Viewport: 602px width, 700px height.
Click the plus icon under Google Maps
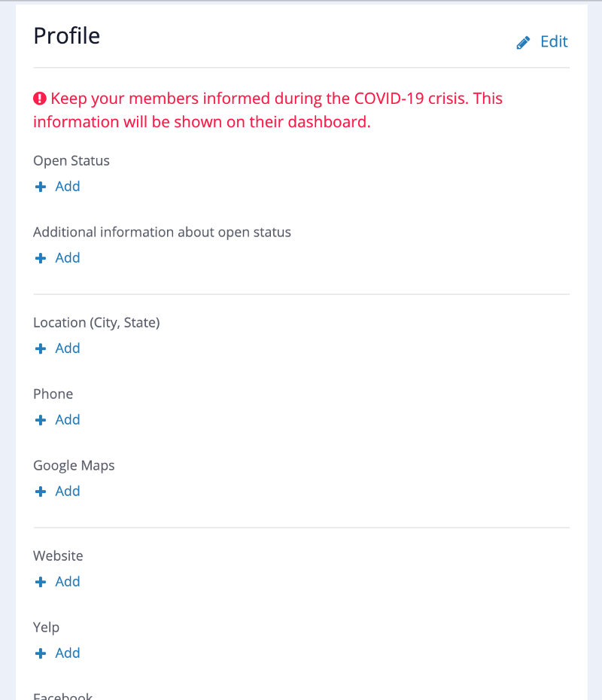pyautogui.click(x=41, y=491)
